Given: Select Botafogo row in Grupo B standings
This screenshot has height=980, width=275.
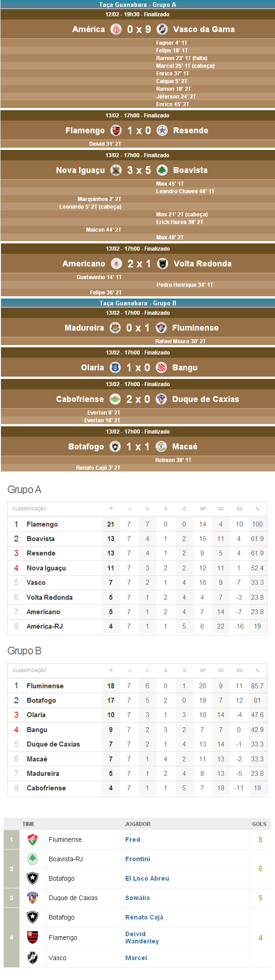Looking at the screenshot, I should pos(41,700).
